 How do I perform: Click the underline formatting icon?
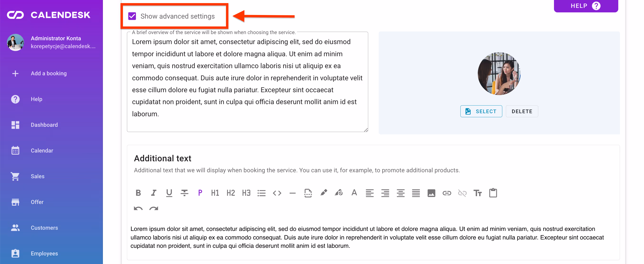point(169,193)
